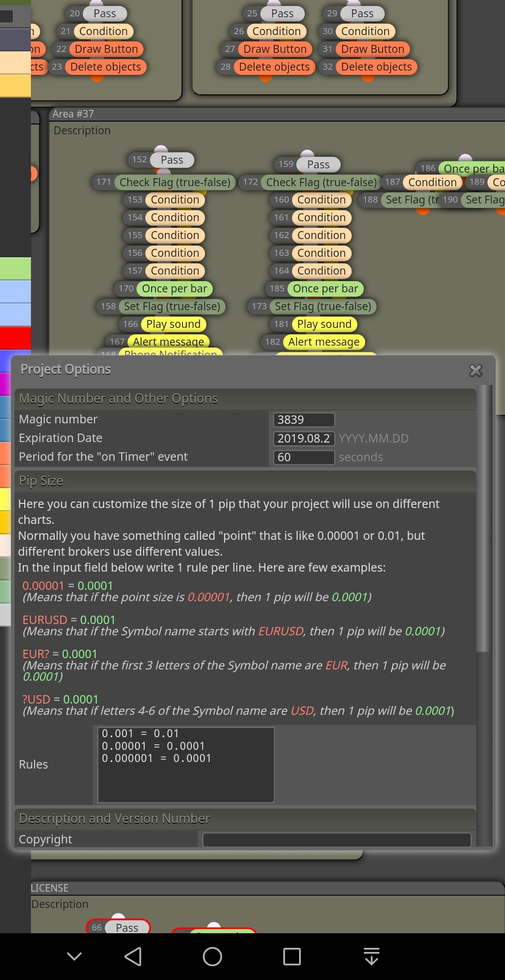Tap the navigation bar hide chevron icon
The image size is (505, 980).
[x=74, y=957]
